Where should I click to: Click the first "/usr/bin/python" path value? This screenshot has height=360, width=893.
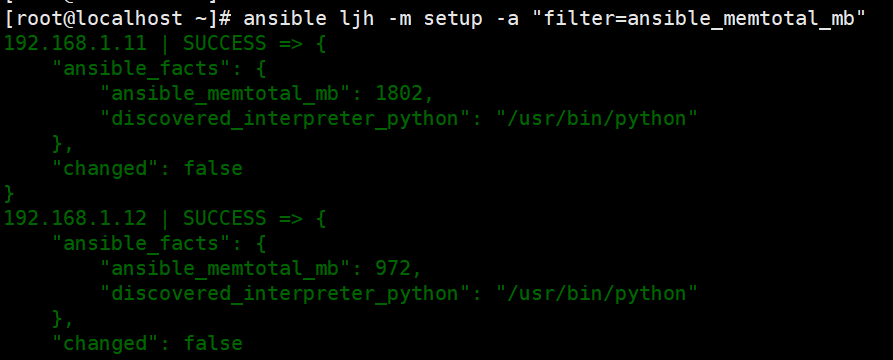pyautogui.click(x=597, y=118)
